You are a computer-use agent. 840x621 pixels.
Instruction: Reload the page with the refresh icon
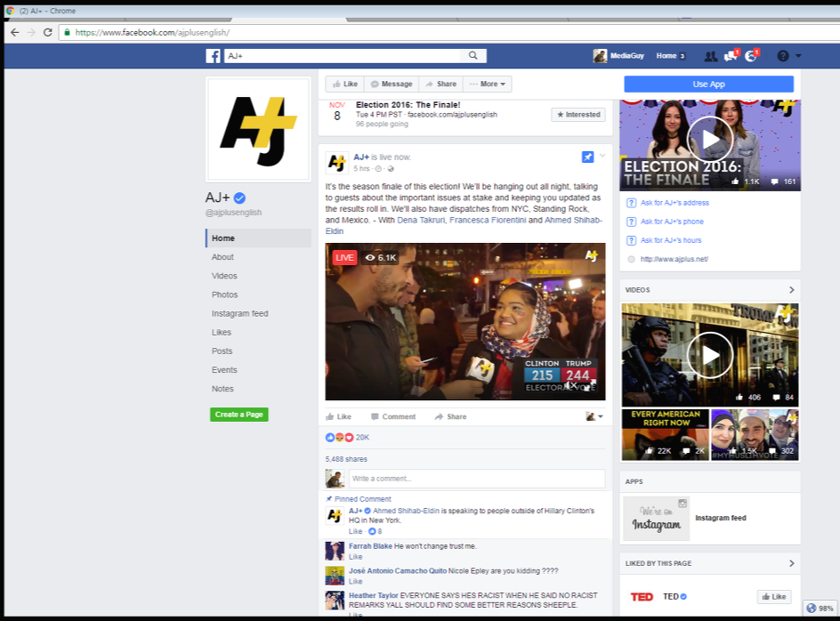click(x=48, y=32)
